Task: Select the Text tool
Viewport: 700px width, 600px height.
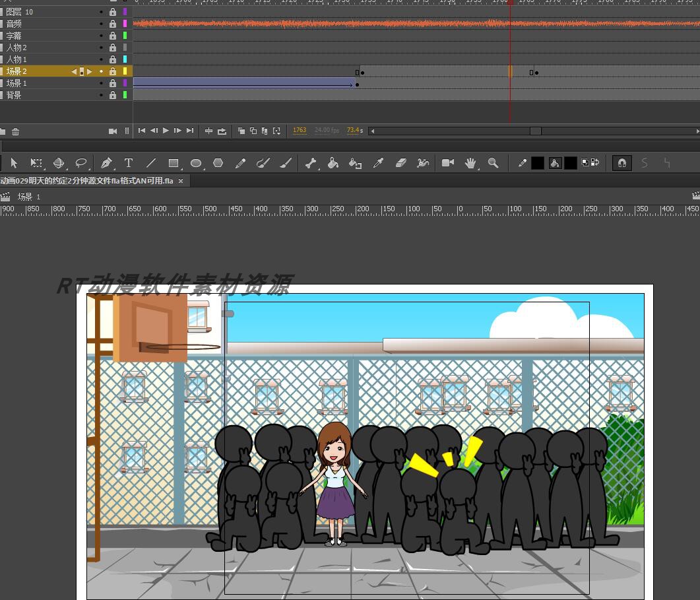Action: [x=129, y=163]
